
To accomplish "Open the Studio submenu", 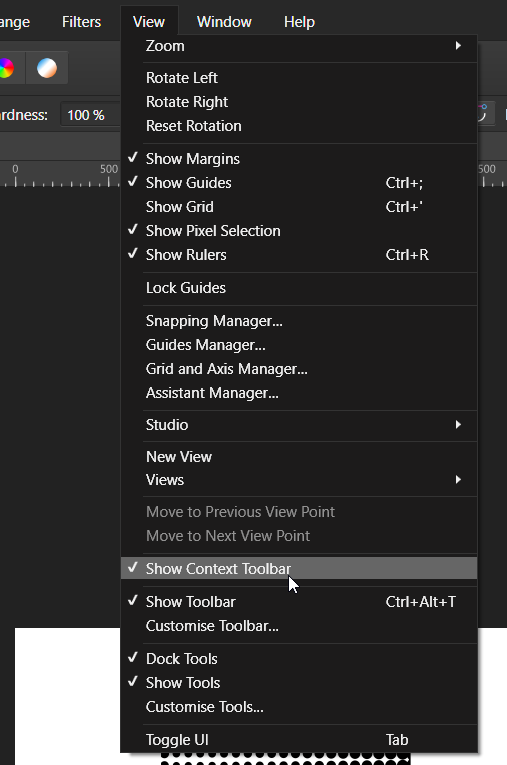I will [299, 424].
